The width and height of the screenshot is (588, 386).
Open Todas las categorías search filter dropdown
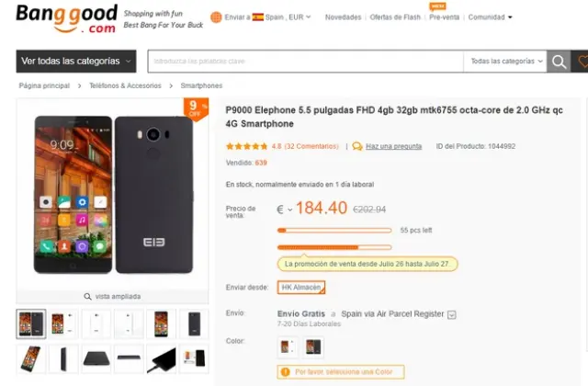click(x=504, y=62)
